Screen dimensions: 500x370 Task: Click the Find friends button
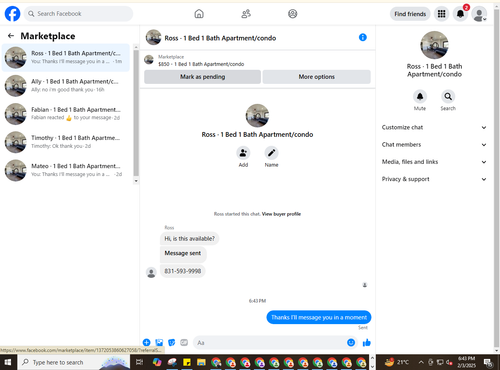(410, 14)
